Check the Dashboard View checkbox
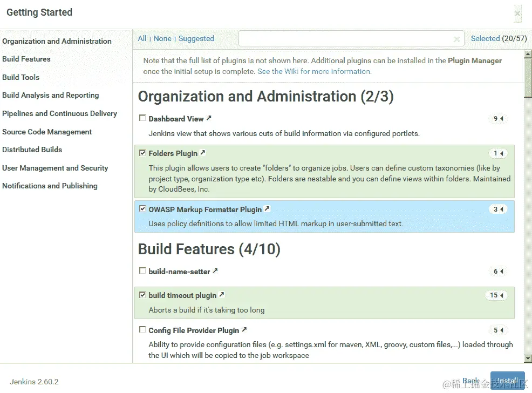 (x=142, y=118)
